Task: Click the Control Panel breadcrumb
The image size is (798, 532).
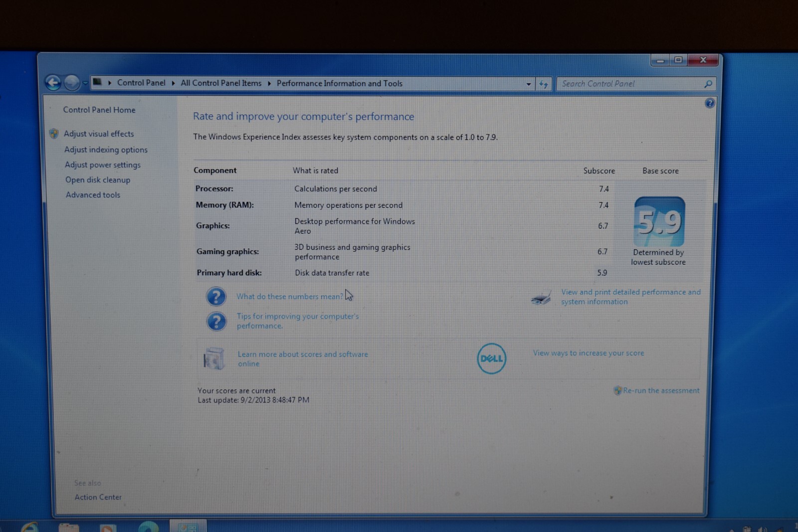Action: 141,83
